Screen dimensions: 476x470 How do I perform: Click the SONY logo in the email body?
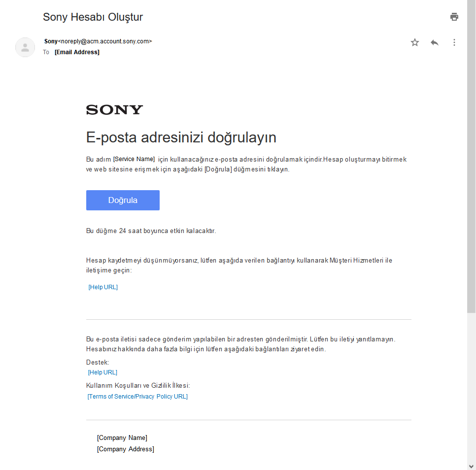pos(114,109)
